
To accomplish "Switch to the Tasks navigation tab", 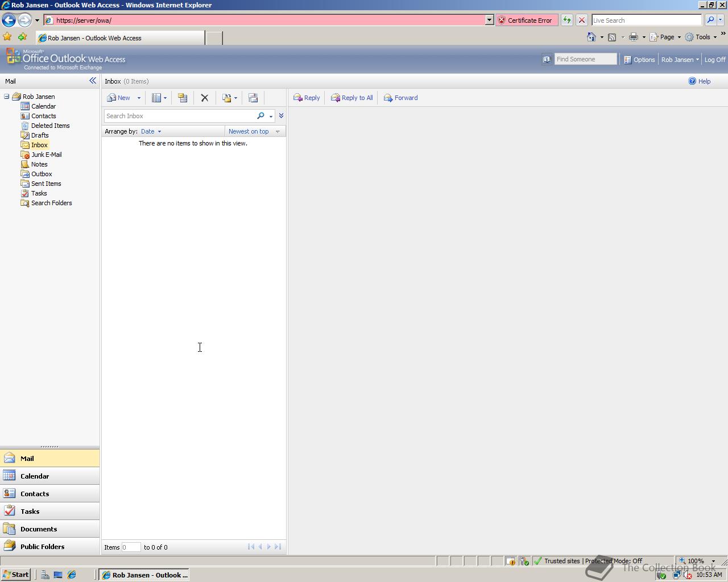I will [49, 511].
